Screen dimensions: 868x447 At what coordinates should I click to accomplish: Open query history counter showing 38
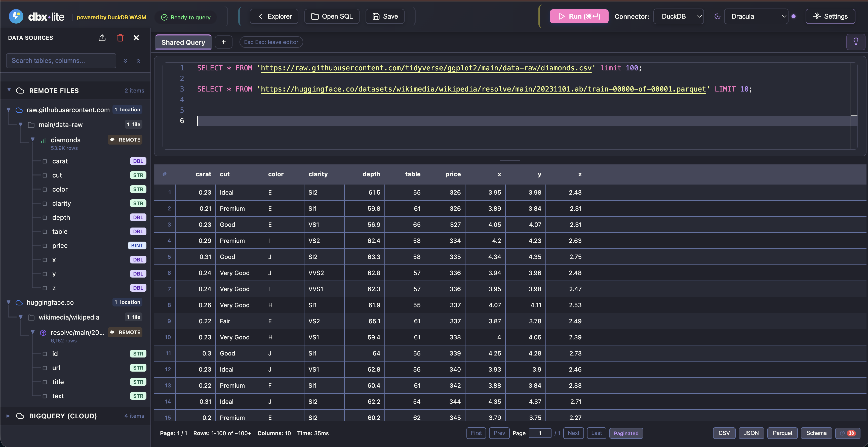tap(848, 433)
